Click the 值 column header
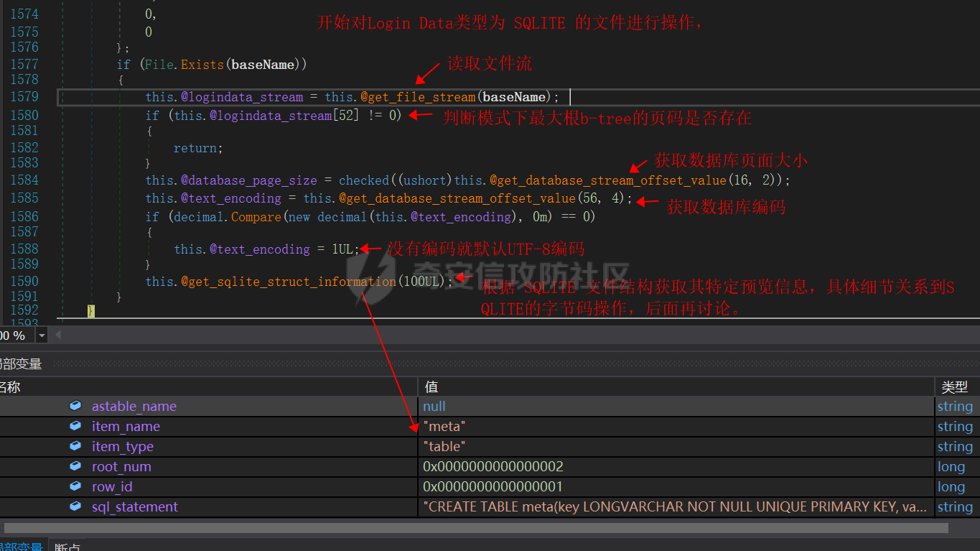This screenshot has width=980, height=551. point(431,386)
